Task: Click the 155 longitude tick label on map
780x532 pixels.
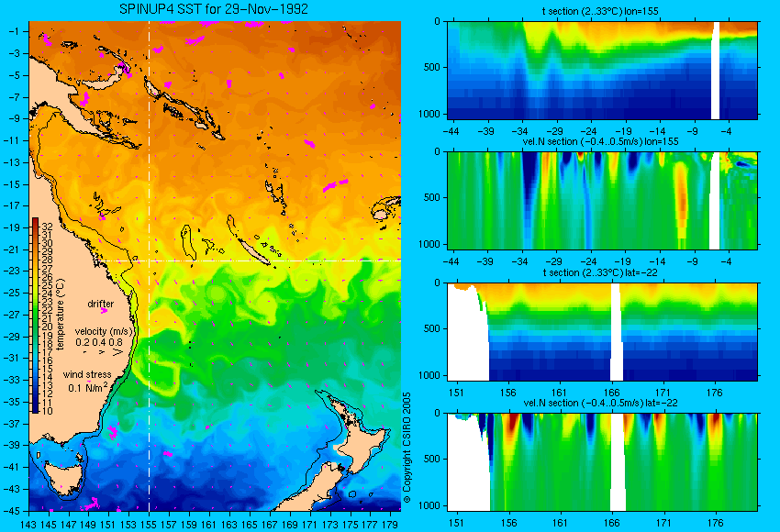Action: coord(149,524)
